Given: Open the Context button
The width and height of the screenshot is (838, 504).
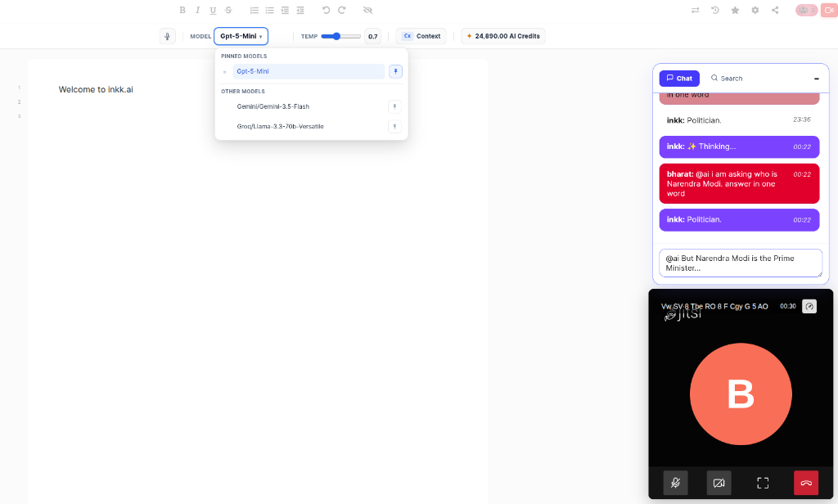Looking at the screenshot, I should (421, 36).
